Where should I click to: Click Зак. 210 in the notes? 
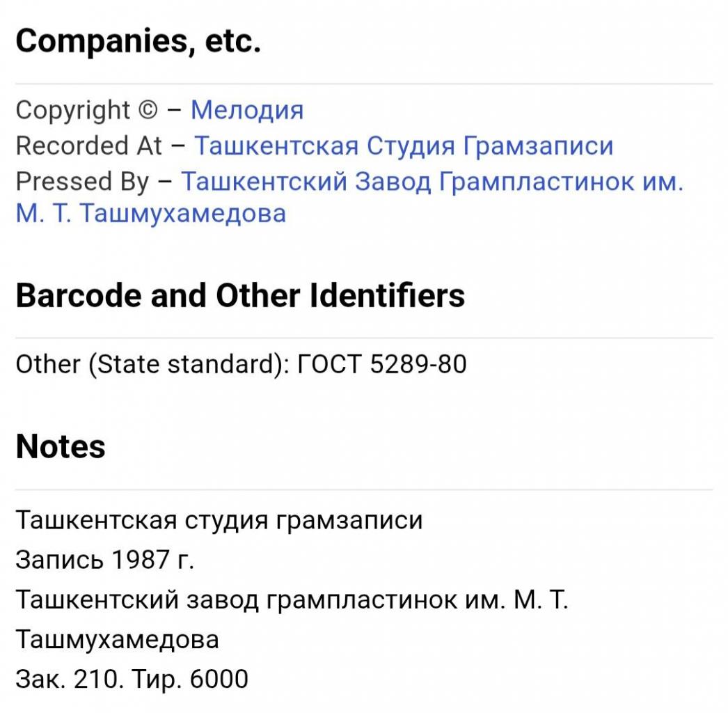pos(70,679)
